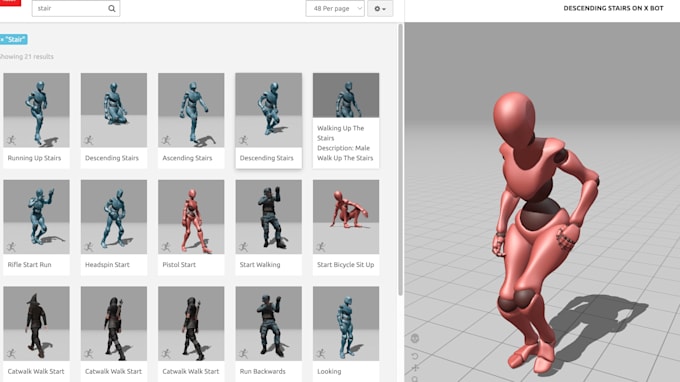Click the "Headspin Start" label
The width and height of the screenshot is (680, 382).
coord(107,264)
